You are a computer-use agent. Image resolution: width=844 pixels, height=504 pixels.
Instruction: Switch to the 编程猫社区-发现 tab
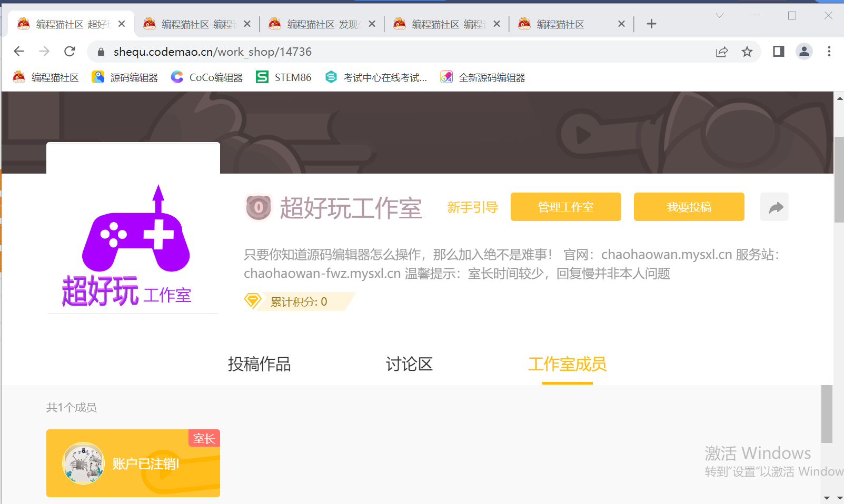tap(322, 24)
